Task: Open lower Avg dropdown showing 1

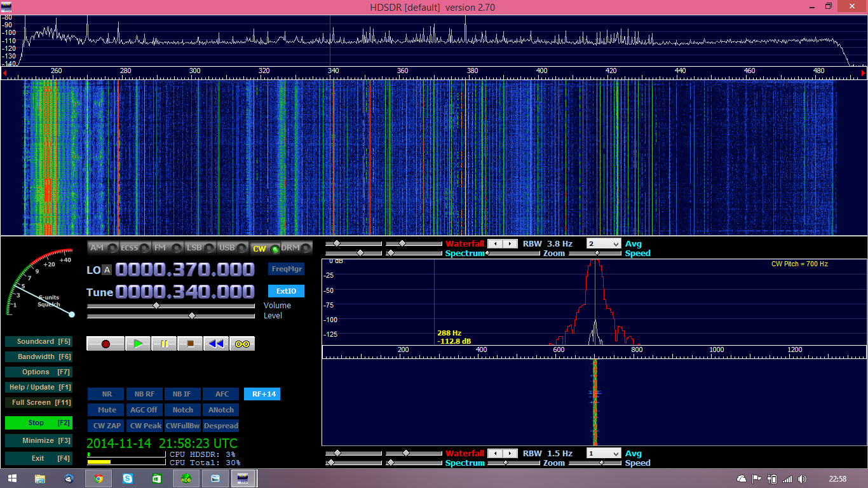Action: 604,453
